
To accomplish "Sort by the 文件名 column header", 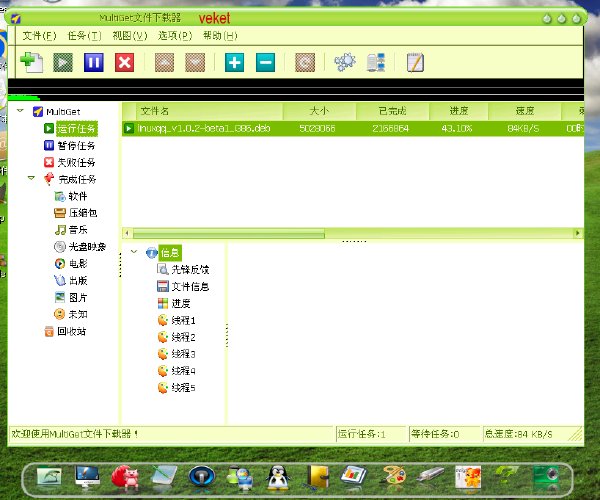I will pos(210,111).
